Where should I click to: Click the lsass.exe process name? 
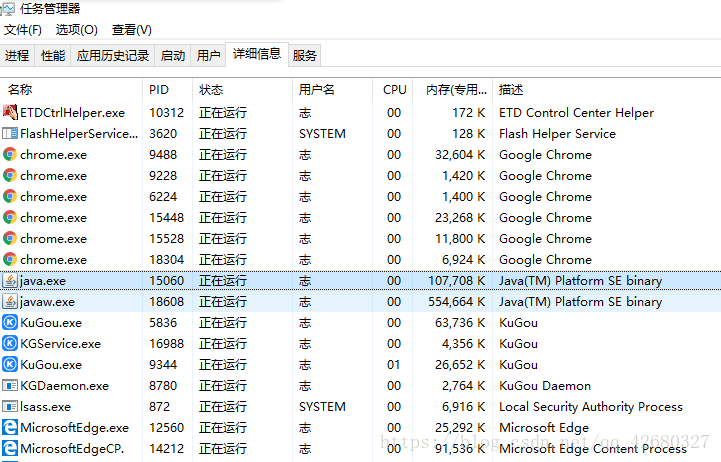[x=46, y=407]
